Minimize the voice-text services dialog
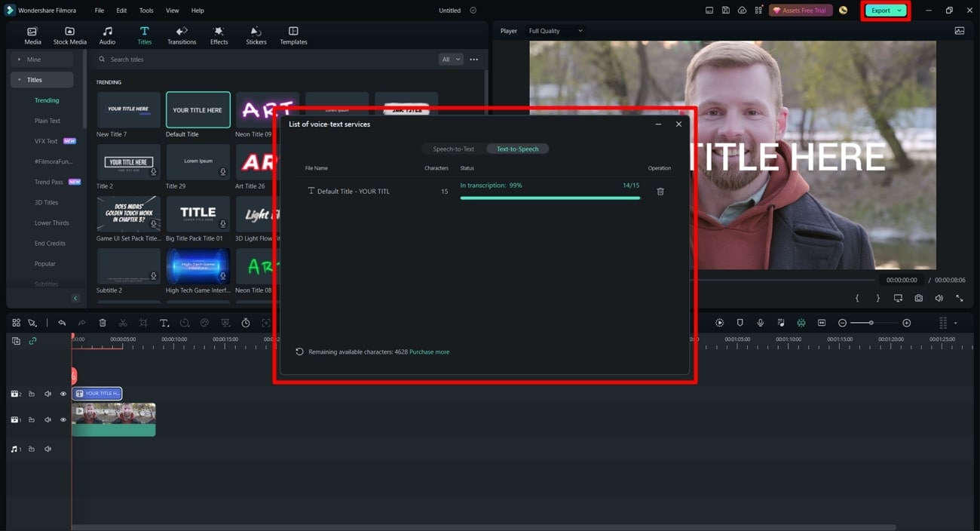 click(x=658, y=124)
